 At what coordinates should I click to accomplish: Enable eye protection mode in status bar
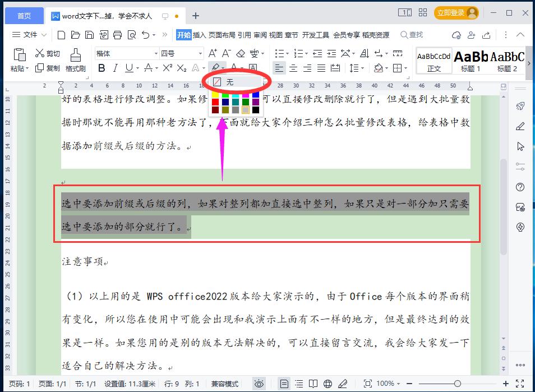pos(259,384)
